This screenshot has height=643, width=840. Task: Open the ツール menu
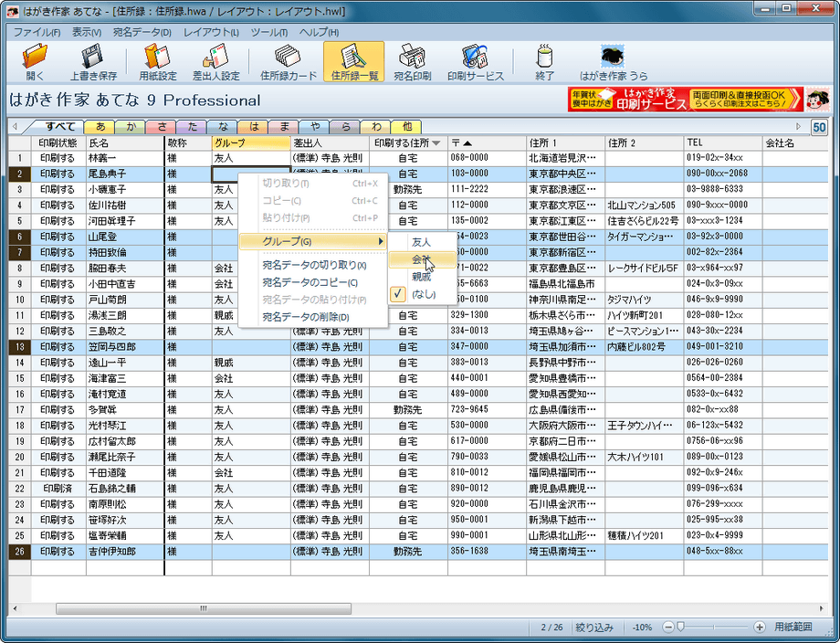click(269, 32)
